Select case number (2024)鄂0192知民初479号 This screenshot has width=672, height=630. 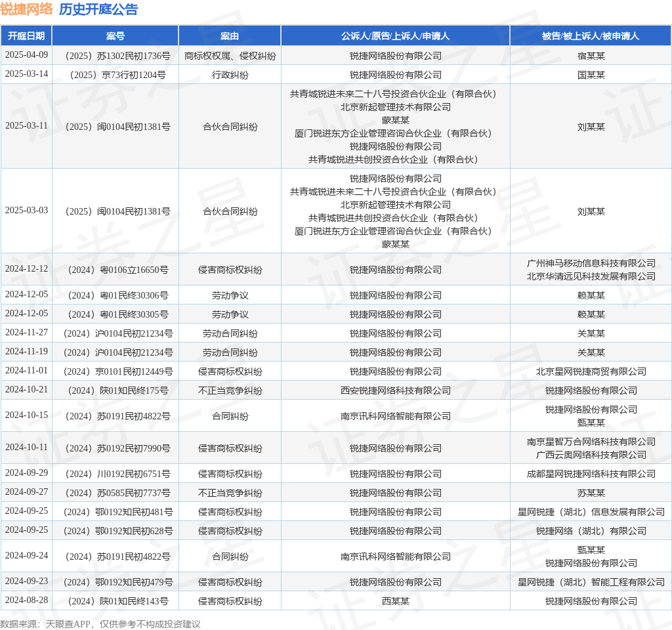115,582
